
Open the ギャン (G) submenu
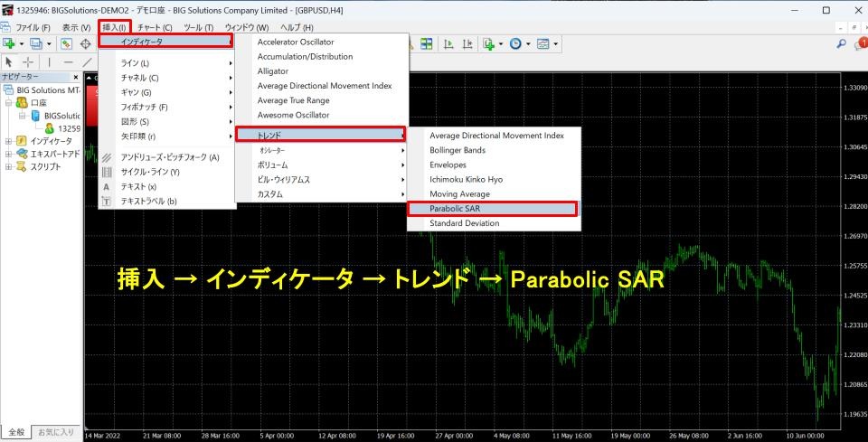167,92
